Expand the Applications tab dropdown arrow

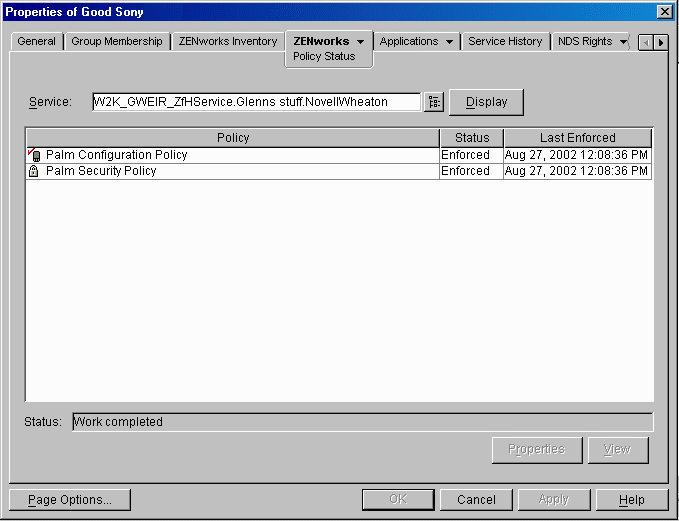pos(449,42)
